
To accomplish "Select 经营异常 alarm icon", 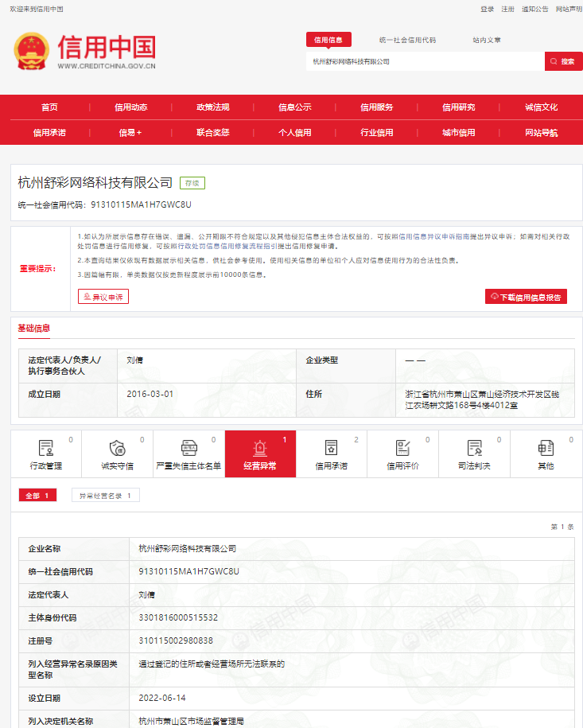I will 260,448.
